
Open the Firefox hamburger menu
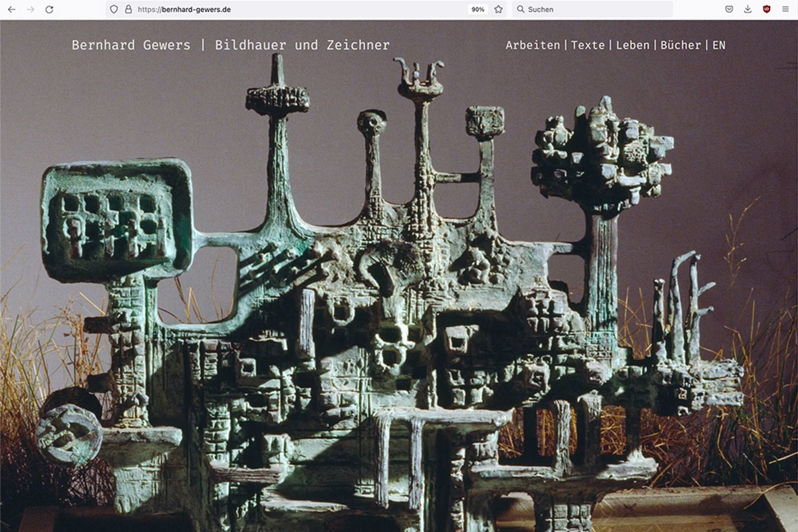pyautogui.click(x=785, y=9)
